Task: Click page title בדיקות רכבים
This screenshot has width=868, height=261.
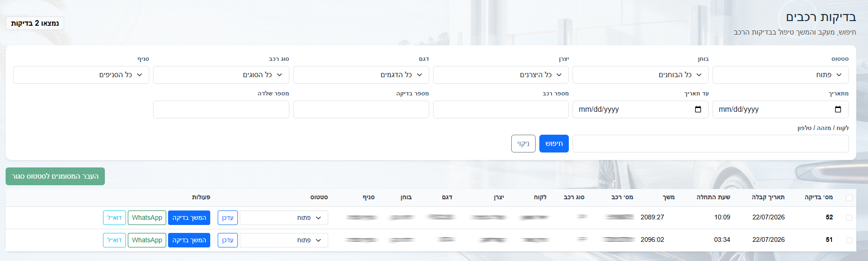Action: point(821,17)
